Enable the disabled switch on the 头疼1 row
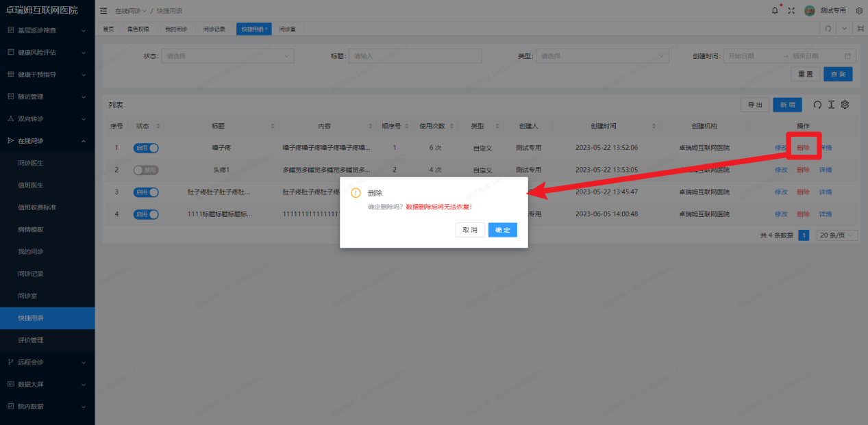The image size is (868, 425). coord(145,170)
